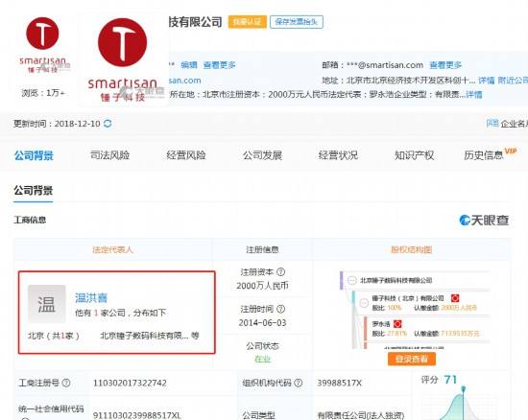Click help icon next to 注册时间

(x=281, y=309)
